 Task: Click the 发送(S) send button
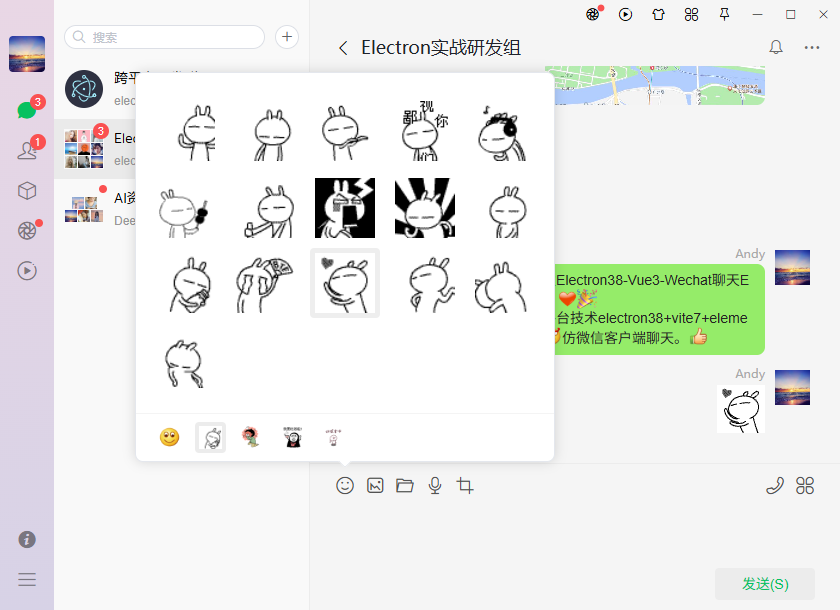pos(764,583)
